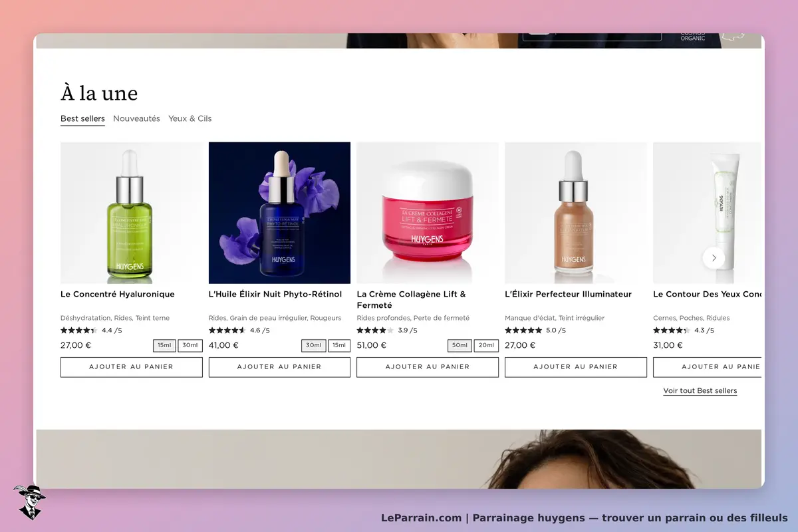Add Le Contour Des Yeux to cart
Screen dimensions: 798x532
[708, 367]
